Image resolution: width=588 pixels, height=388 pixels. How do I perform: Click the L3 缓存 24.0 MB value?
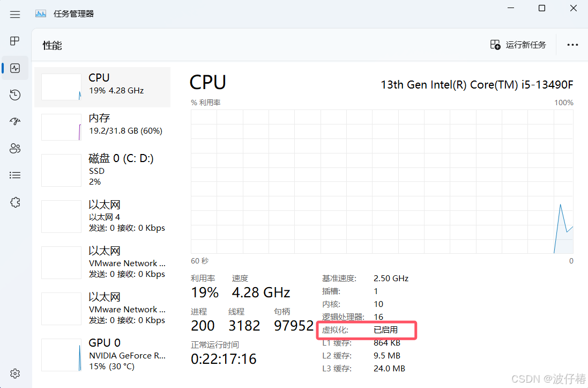coord(389,369)
